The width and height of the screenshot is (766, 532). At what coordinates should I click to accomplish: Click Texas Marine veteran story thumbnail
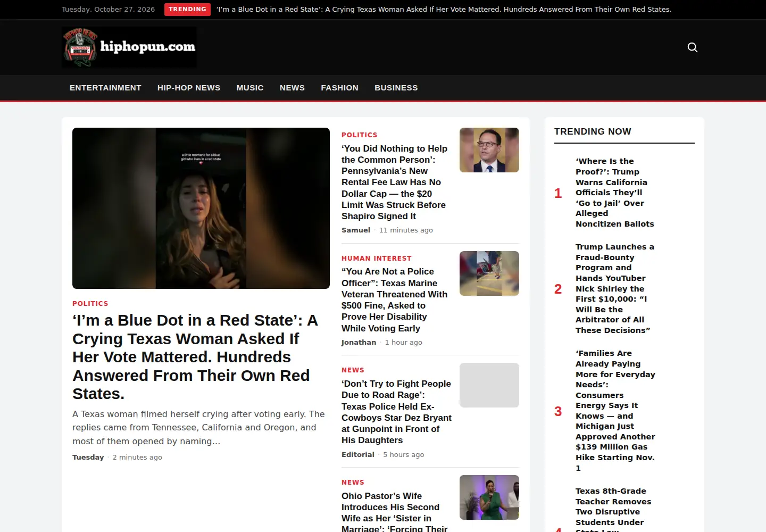click(x=489, y=273)
